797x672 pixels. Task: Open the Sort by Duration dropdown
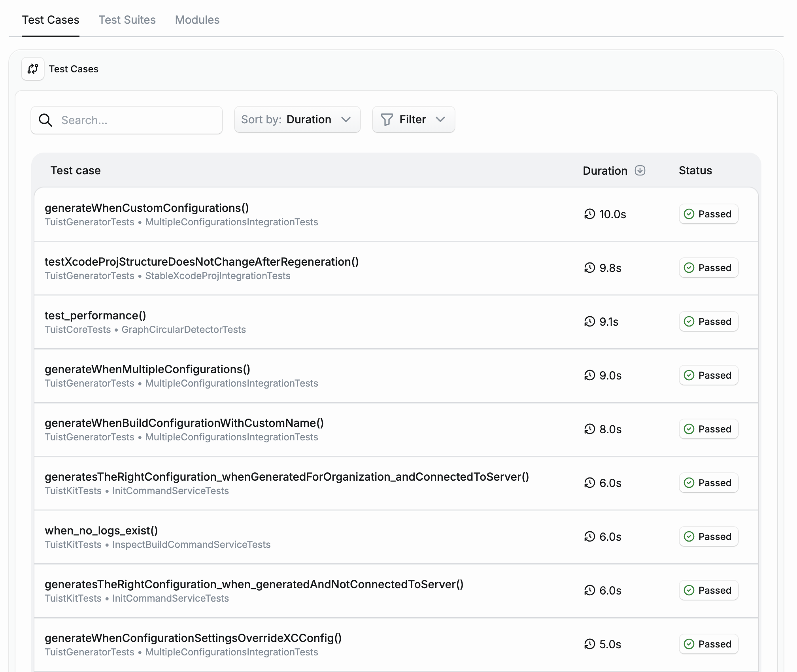pyautogui.click(x=297, y=119)
